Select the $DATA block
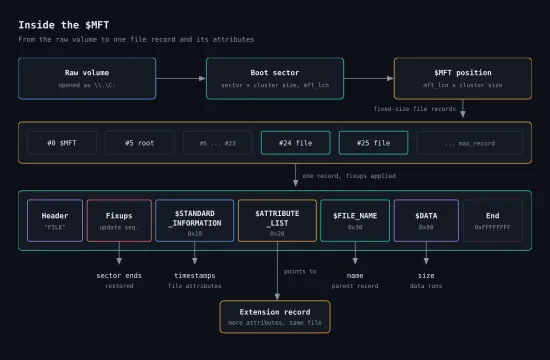Image resolution: width=550 pixels, height=360 pixels. [x=426, y=221]
